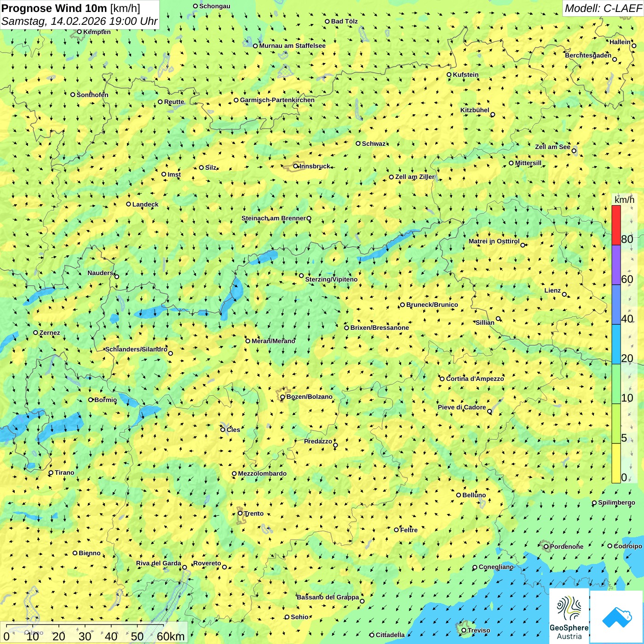
Task: Click the Belluno city label
Action: click(474, 495)
